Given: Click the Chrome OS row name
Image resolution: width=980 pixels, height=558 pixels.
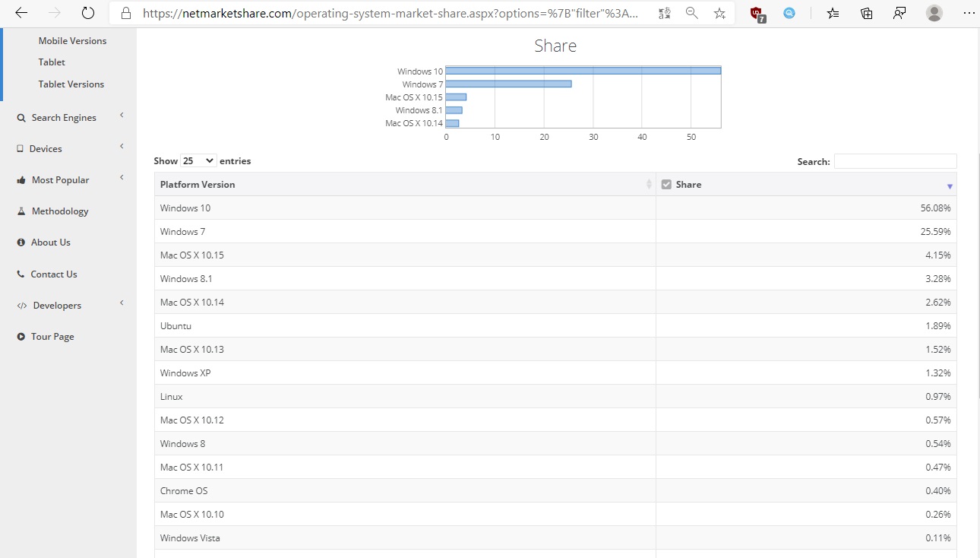Looking at the screenshot, I should tap(184, 491).
